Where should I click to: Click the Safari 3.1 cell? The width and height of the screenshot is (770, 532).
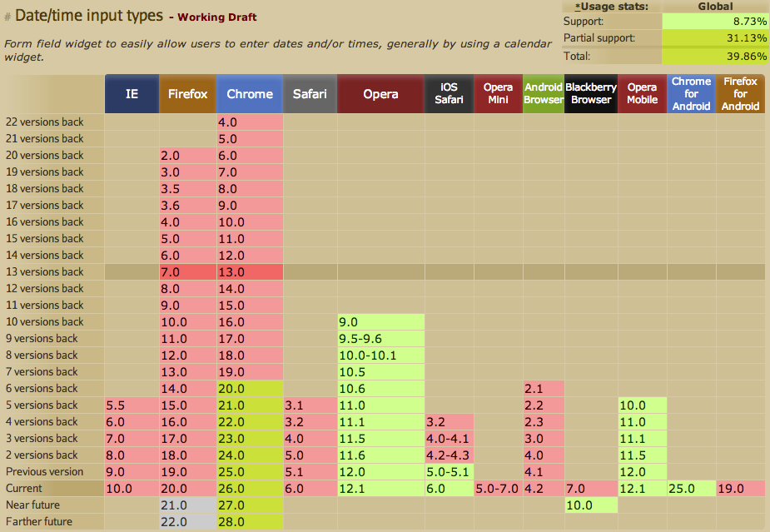[310, 405]
